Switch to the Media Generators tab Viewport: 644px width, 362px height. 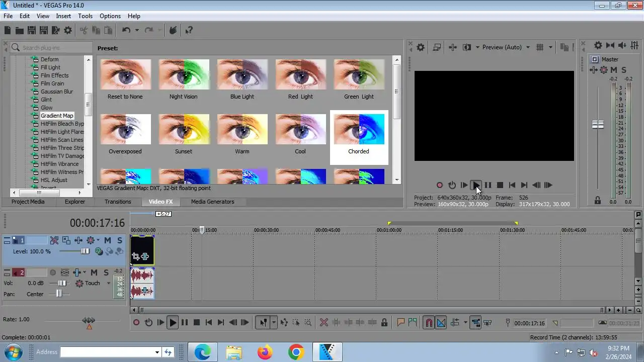coord(212,202)
